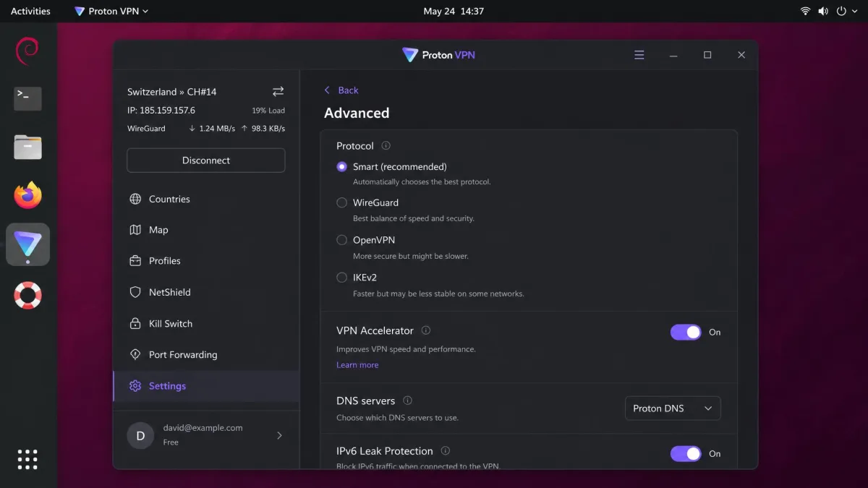Click the avatar with letter D
The width and height of the screenshot is (868, 488).
pos(140,435)
